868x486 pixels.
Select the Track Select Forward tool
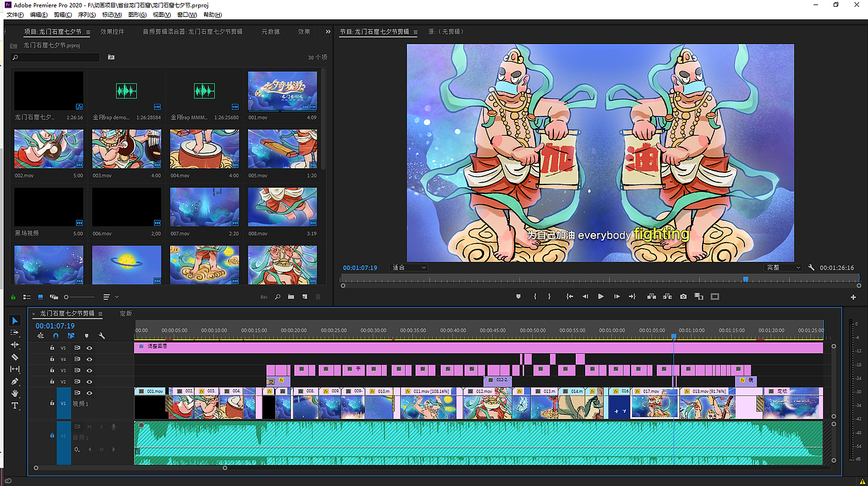15,333
